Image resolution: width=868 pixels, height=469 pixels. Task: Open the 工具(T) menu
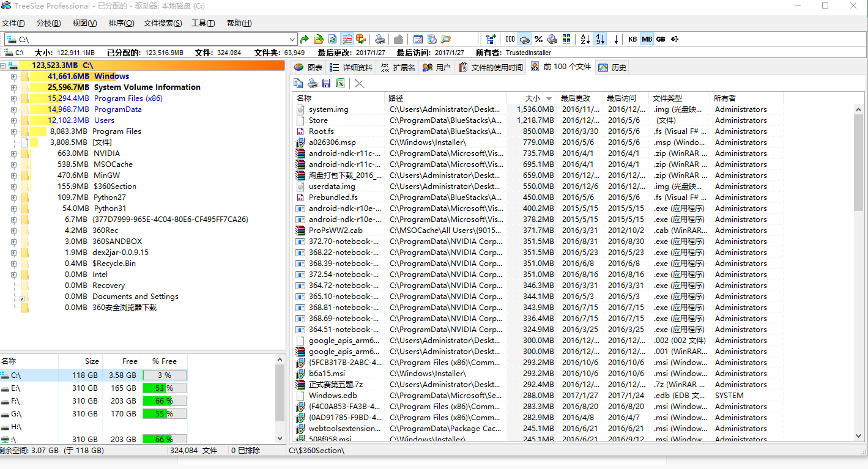(x=203, y=23)
